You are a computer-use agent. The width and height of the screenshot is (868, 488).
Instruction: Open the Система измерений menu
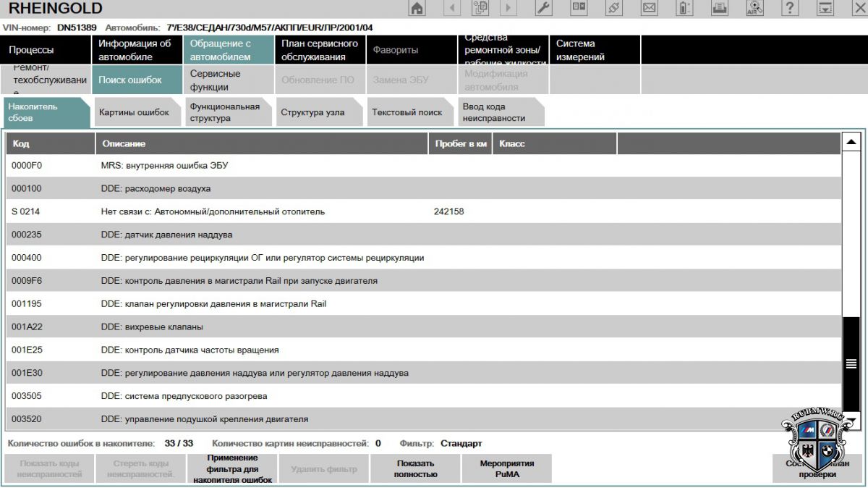click(x=594, y=50)
